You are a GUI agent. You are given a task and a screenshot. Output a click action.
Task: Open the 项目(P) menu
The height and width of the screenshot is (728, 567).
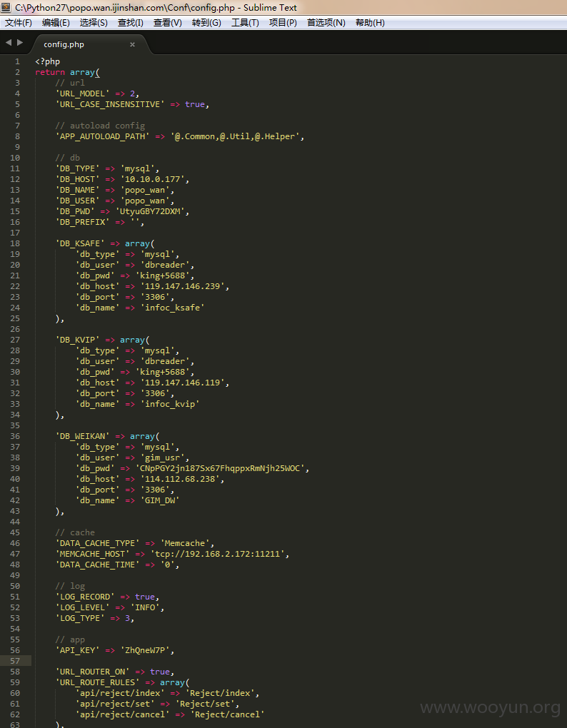click(x=283, y=23)
